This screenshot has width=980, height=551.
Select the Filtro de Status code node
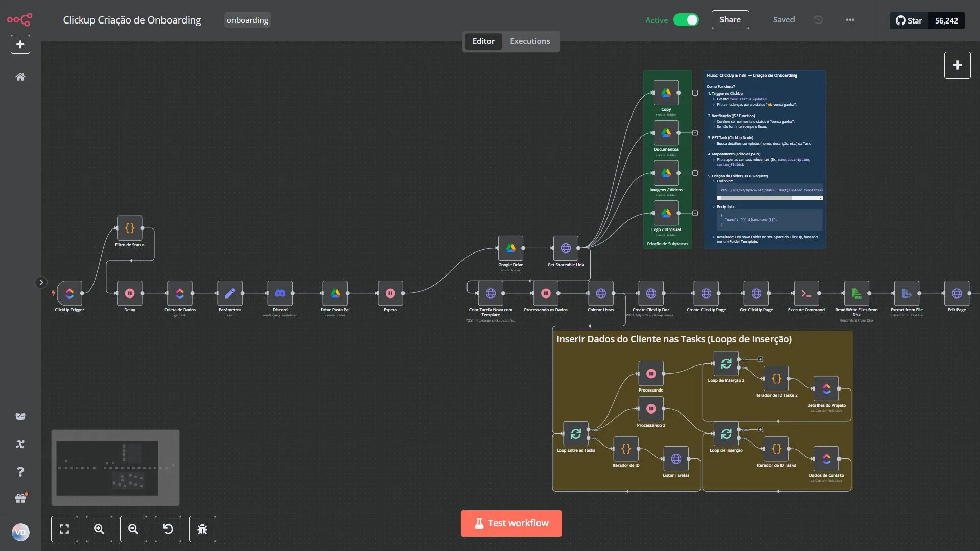pyautogui.click(x=130, y=228)
